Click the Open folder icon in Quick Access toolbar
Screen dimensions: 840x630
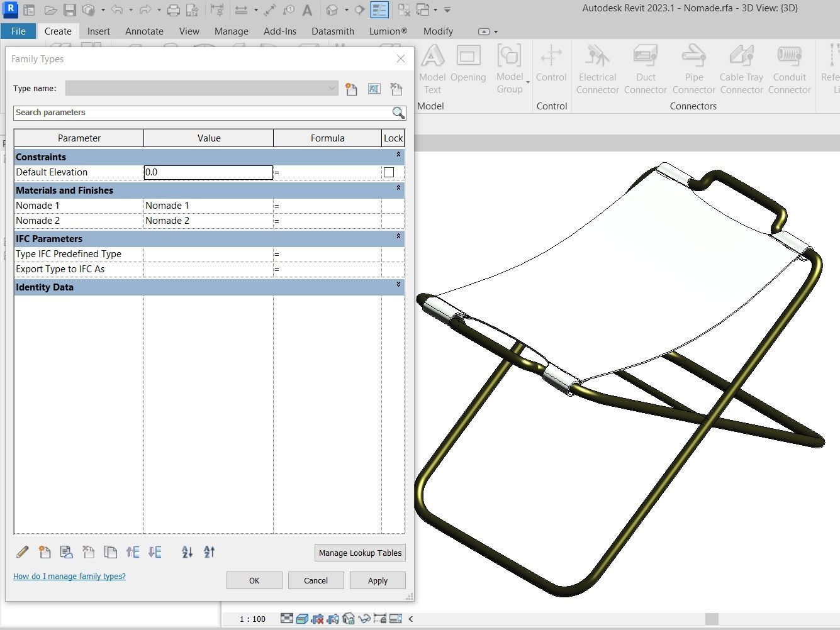[50, 10]
